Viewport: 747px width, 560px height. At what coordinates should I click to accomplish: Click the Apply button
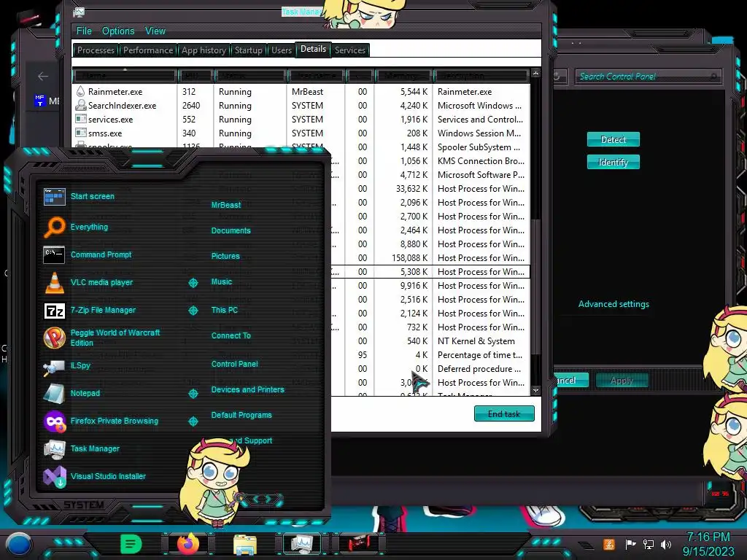pyautogui.click(x=622, y=381)
